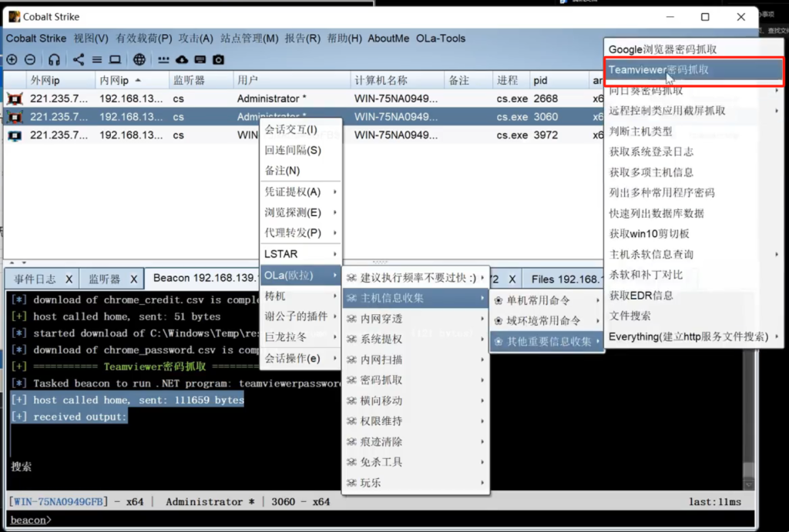Image resolution: width=789 pixels, height=532 pixels.
Task: Expand the 密码抓取 submenu
Action: (415, 380)
